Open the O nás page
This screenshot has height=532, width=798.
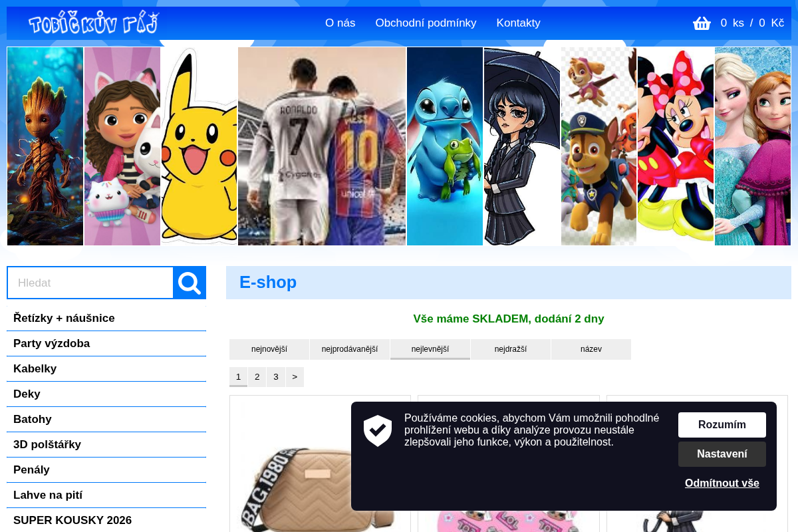[340, 23]
